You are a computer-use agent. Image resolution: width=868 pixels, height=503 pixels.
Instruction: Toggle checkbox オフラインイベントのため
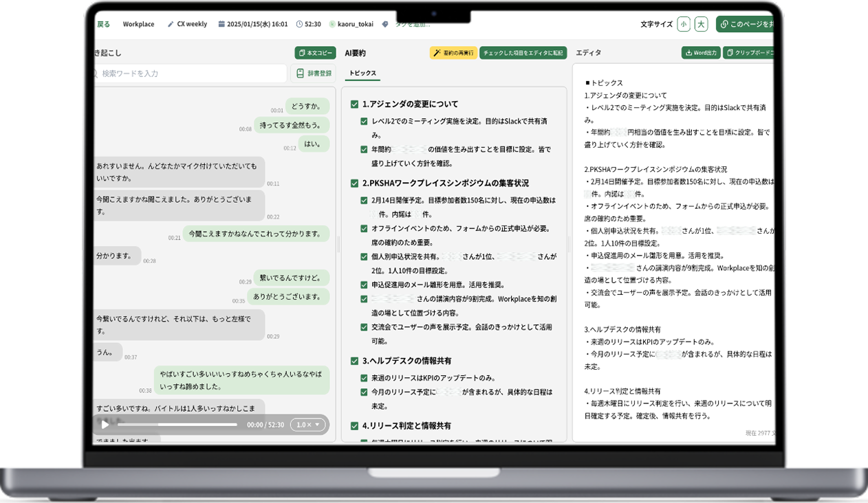[364, 228]
